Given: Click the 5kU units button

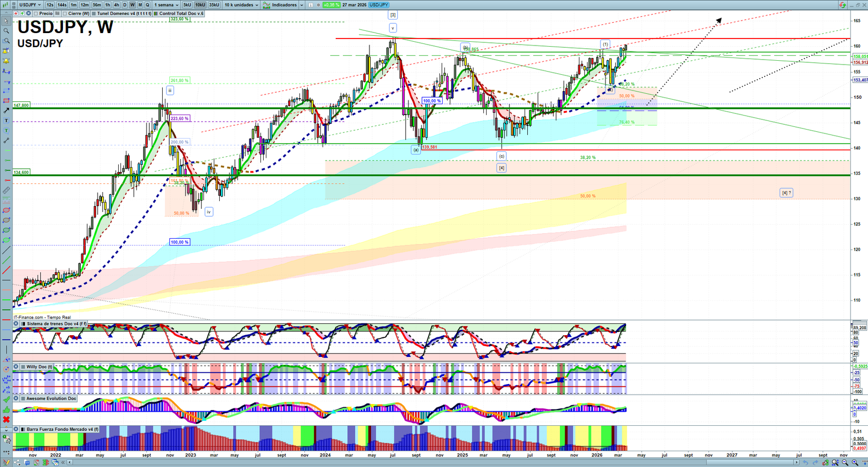Looking at the screenshot, I should click(x=187, y=5).
